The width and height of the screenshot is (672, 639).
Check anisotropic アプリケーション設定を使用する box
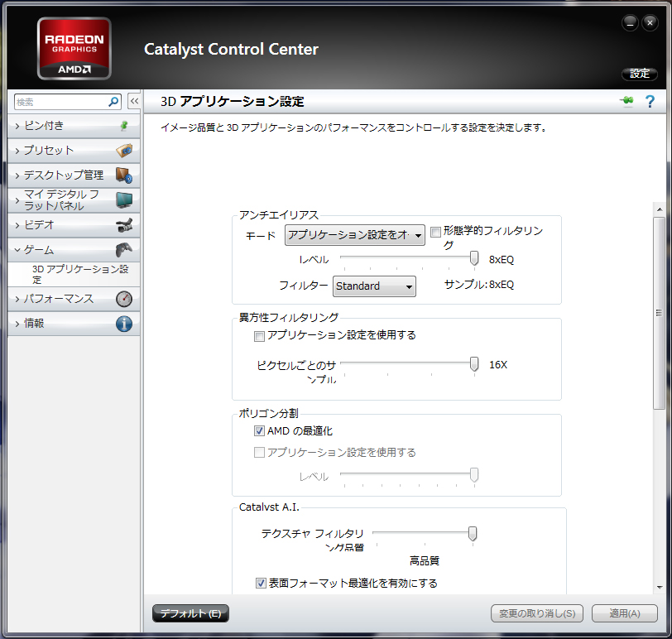259,336
